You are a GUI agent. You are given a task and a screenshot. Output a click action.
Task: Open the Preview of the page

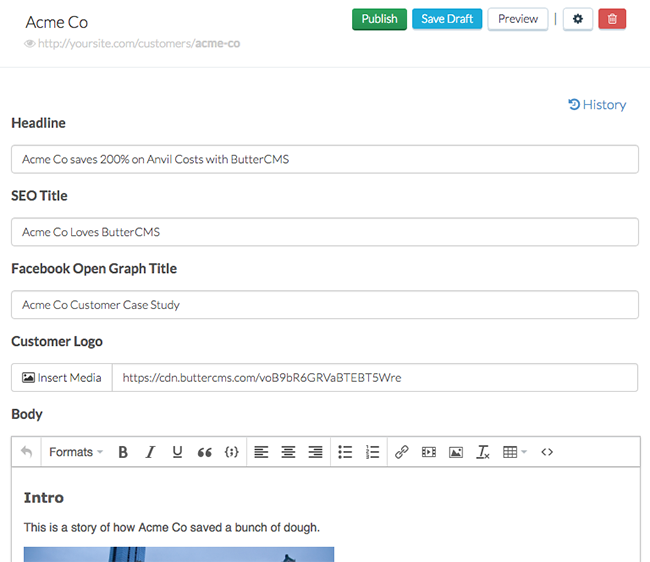pos(518,19)
